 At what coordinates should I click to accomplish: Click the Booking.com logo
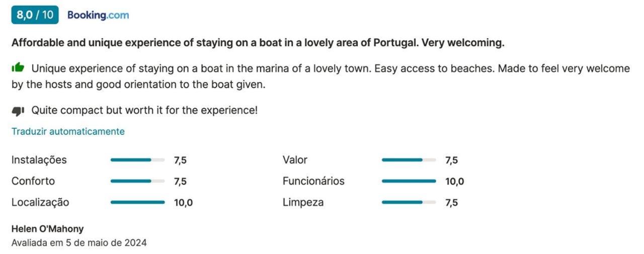(x=98, y=15)
